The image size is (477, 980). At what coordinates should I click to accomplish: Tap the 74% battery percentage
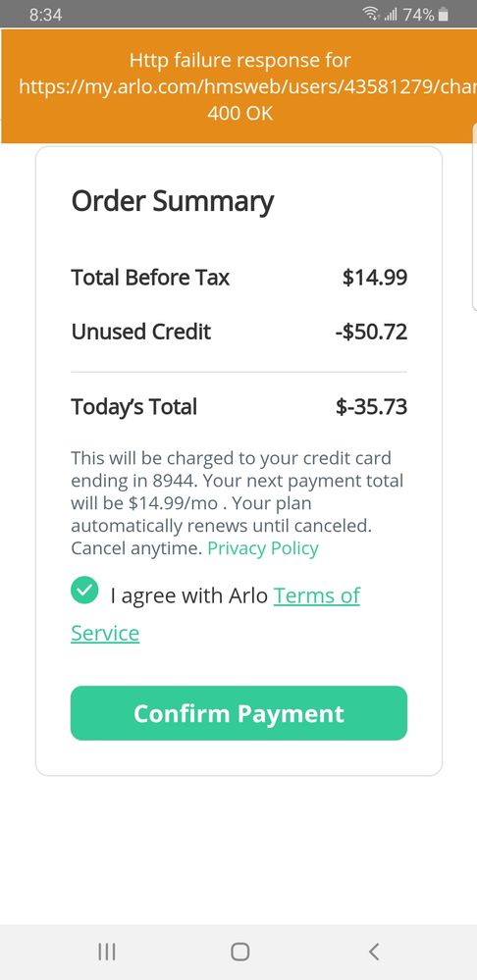[418, 15]
